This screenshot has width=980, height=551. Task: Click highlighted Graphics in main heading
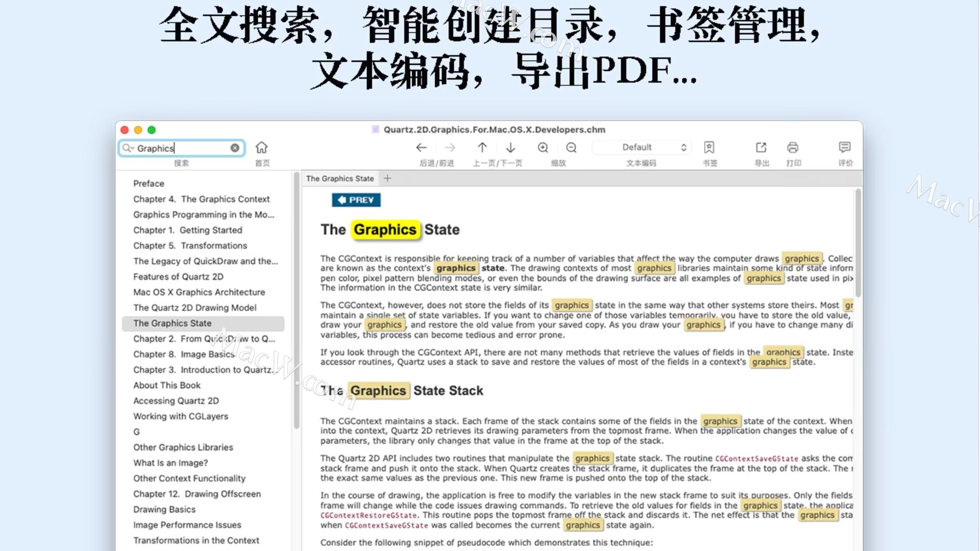pos(385,230)
